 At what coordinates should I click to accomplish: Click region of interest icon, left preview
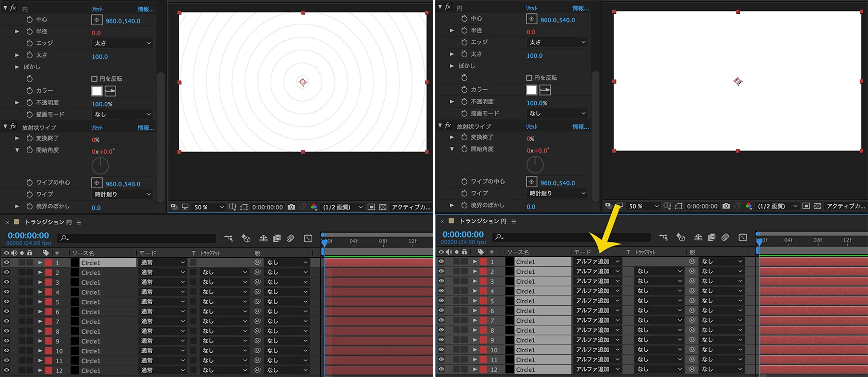(x=371, y=207)
